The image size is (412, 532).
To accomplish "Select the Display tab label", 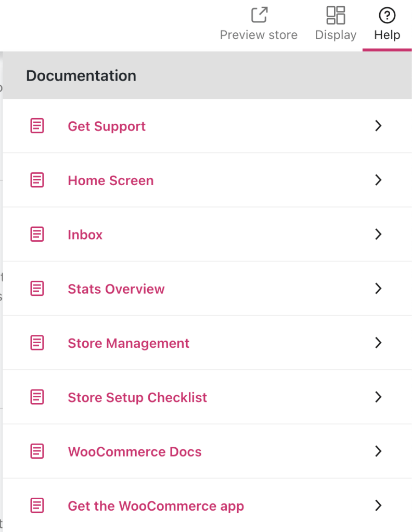I will (x=336, y=35).
